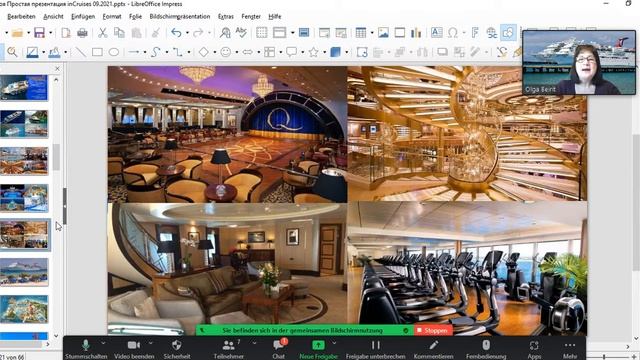
Task: Insert Fontwork text icon
Action: click(475, 33)
